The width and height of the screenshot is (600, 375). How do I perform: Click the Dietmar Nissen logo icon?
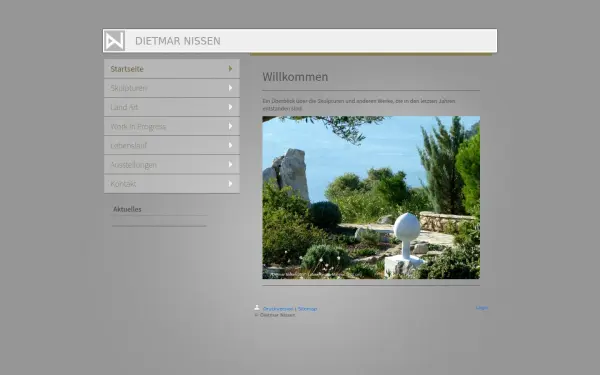(115, 41)
